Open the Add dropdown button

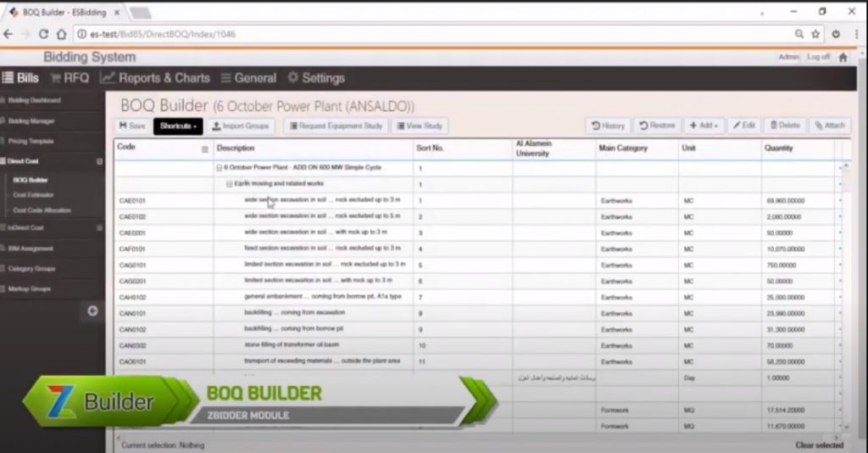(x=704, y=126)
